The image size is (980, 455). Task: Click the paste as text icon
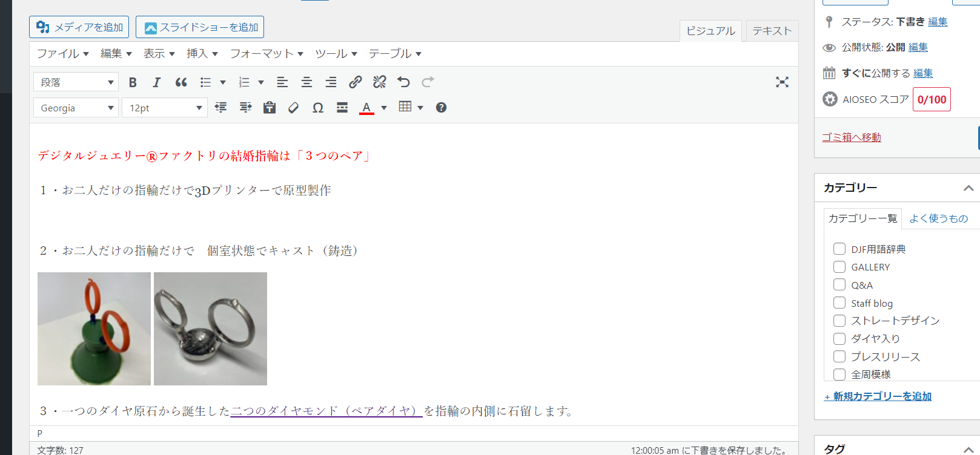pyautogui.click(x=270, y=108)
